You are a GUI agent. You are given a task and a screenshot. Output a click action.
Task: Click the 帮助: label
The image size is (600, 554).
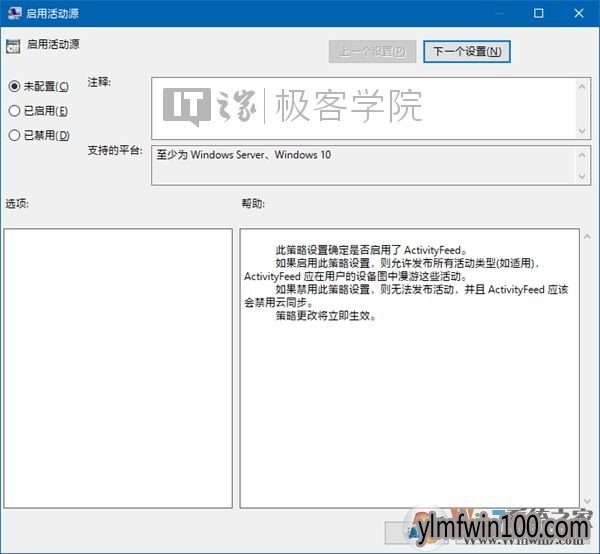(x=253, y=204)
